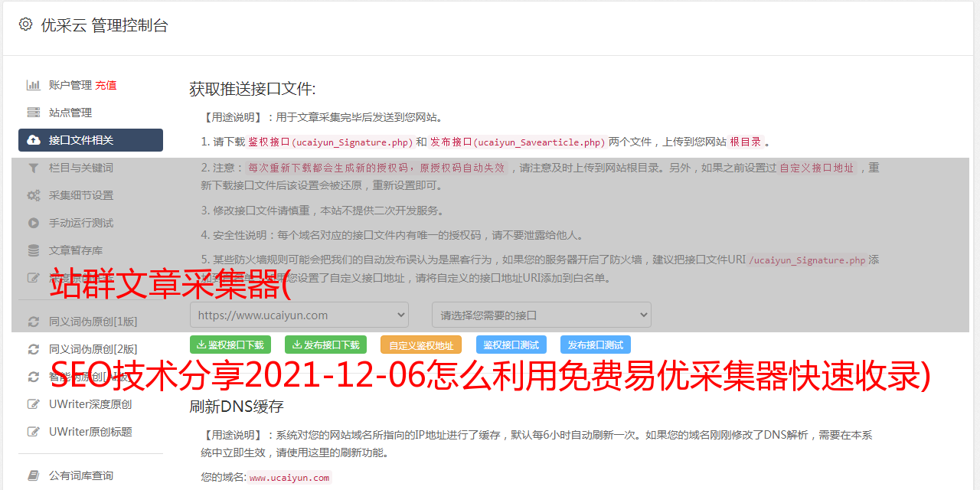Open the database icon for 文章暂存库

click(x=33, y=250)
